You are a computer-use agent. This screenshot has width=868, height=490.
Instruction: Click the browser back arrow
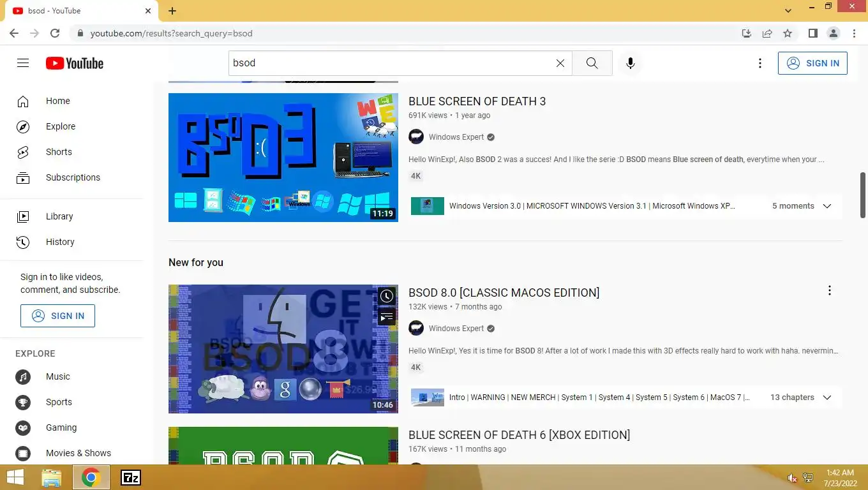[x=14, y=33]
